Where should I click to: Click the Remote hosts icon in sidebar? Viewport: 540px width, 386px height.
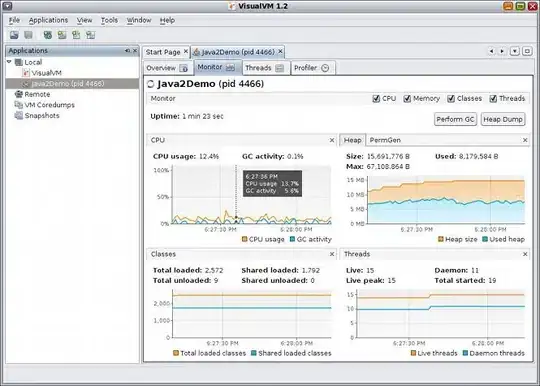click(18, 94)
